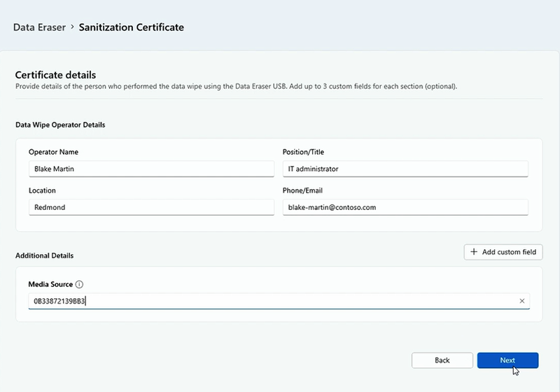560x392 pixels.
Task: Click the plus icon on Add custom field
Action: [474, 252]
